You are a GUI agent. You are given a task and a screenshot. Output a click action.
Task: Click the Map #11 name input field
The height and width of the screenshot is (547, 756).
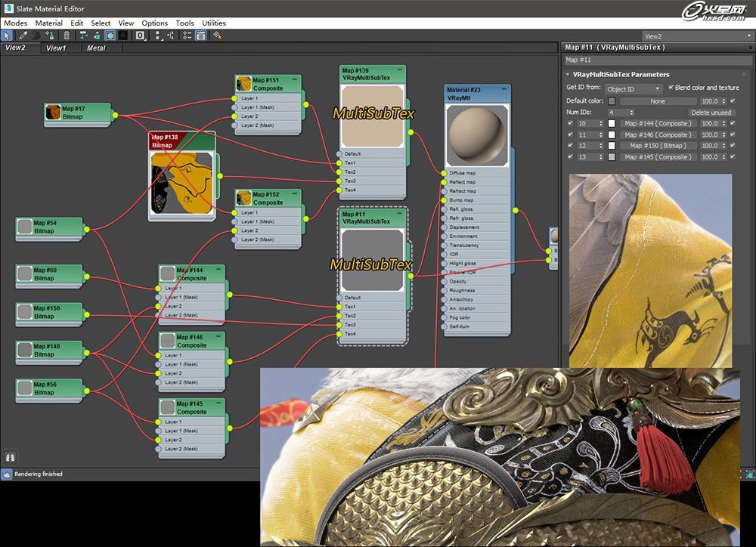[658, 60]
